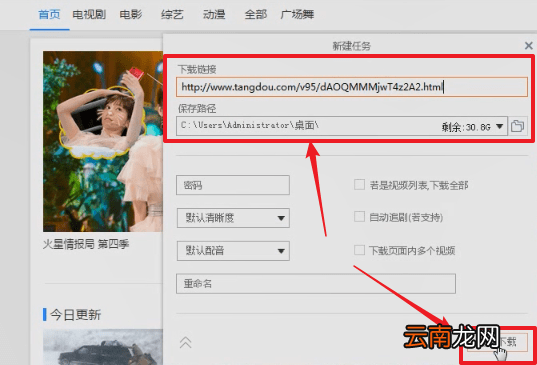Enable 自动追剧(若支持) checkbox
Image resolution: width=537 pixels, height=365 pixels.
point(359,217)
